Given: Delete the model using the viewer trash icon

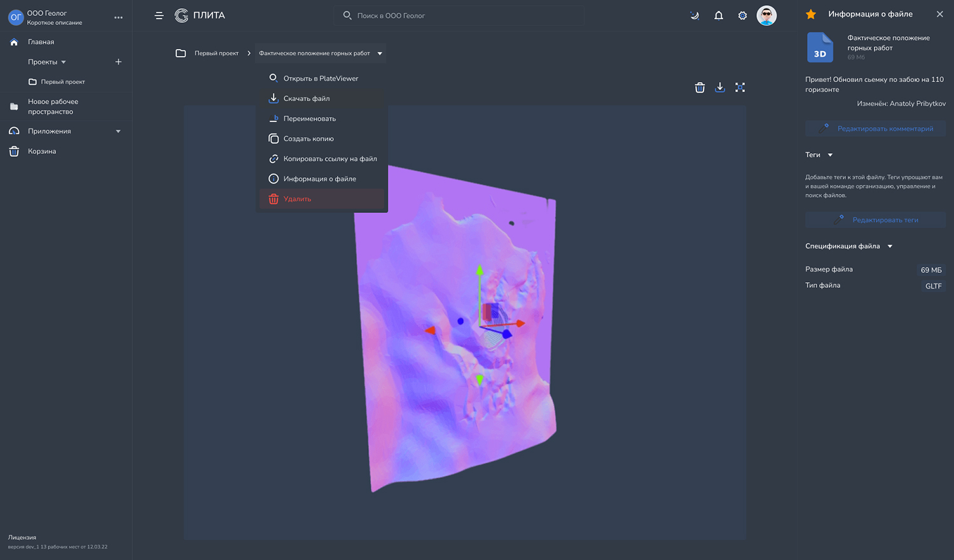Looking at the screenshot, I should coord(700,87).
